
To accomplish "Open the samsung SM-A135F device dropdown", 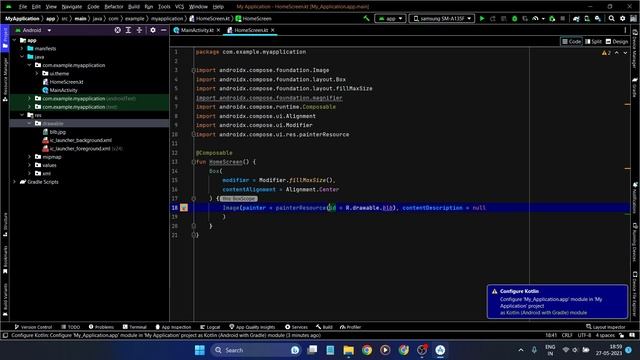I will [x=442, y=18].
